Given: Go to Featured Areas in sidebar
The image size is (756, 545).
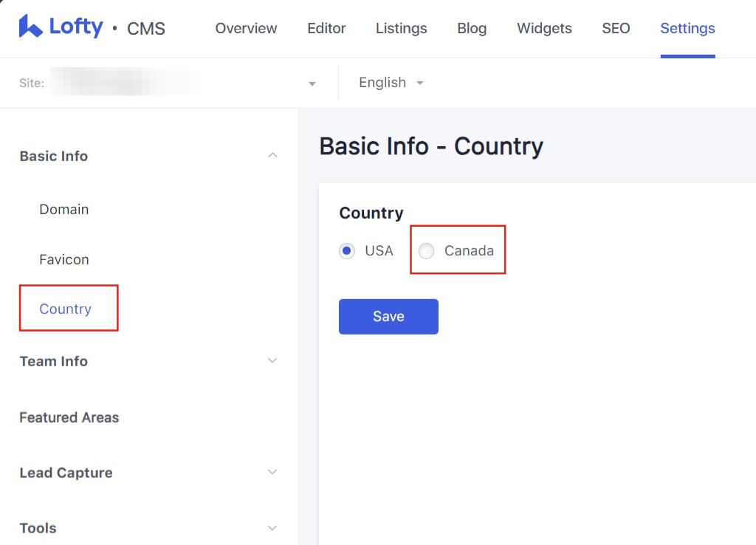Looking at the screenshot, I should point(69,417).
